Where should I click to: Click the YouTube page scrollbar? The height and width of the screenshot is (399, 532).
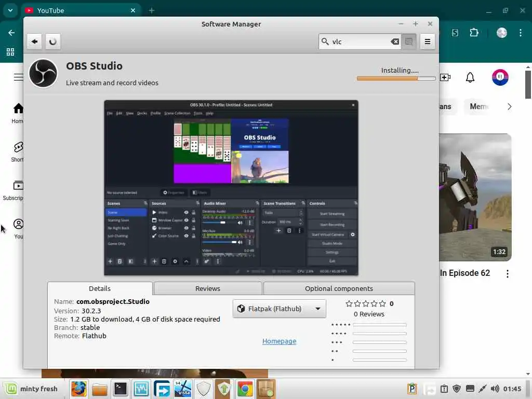[528, 85]
